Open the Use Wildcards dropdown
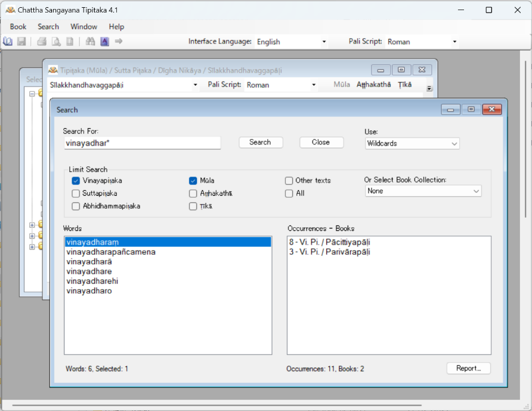The width and height of the screenshot is (532, 411). click(412, 144)
